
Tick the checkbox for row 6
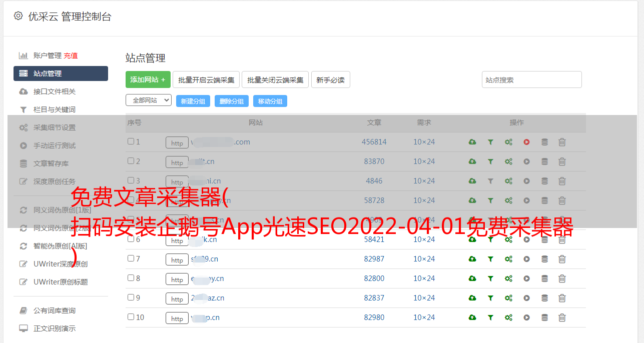point(131,239)
